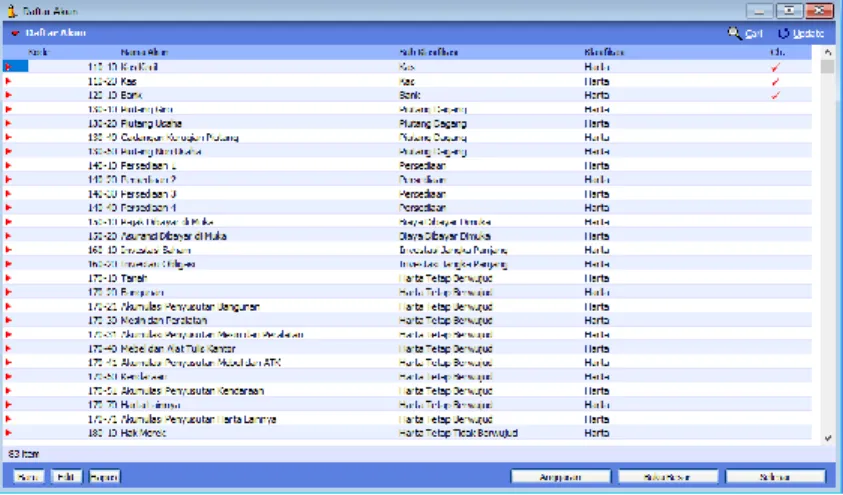
Task: Sort by the Nama Akun column header
Action: click(x=144, y=52)
